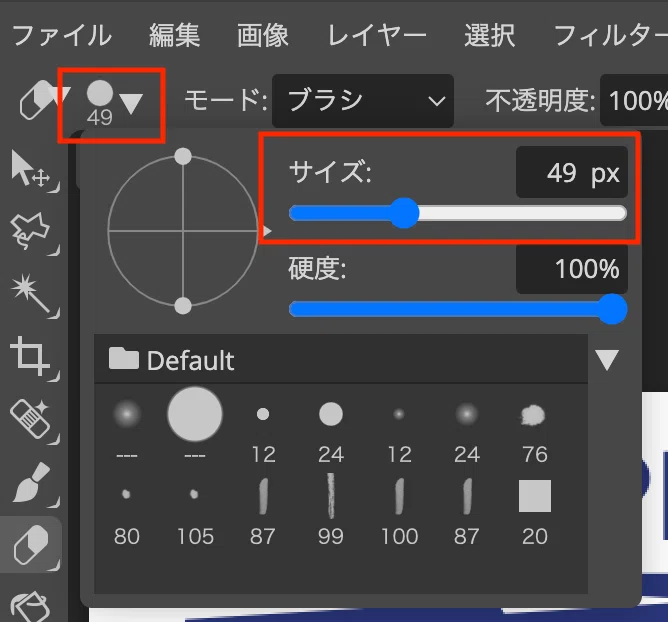The width and height of the screenshot is (668, 622).
Task: Select the Paint Bucket tool
Action: 31,606
